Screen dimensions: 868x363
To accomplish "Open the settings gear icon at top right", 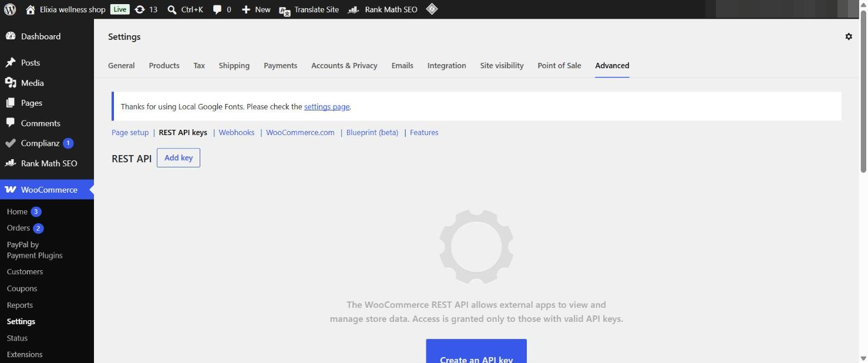I will click(849, 36).
